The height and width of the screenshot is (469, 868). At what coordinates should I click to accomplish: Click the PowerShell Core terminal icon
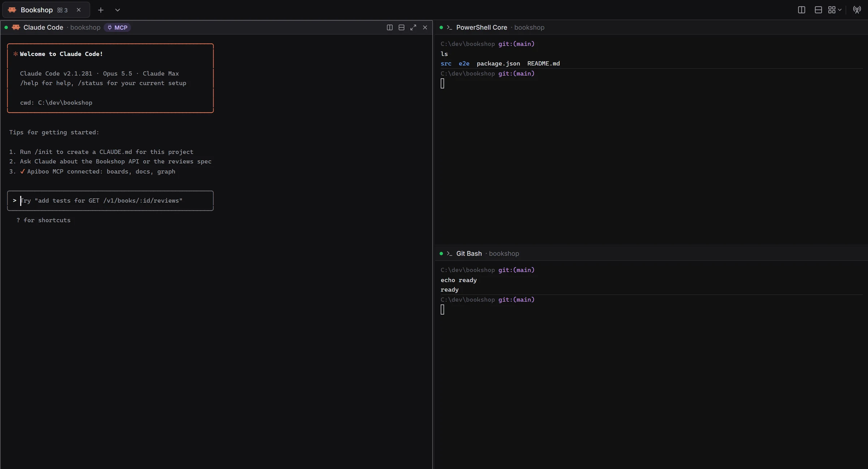coord(450,27)
